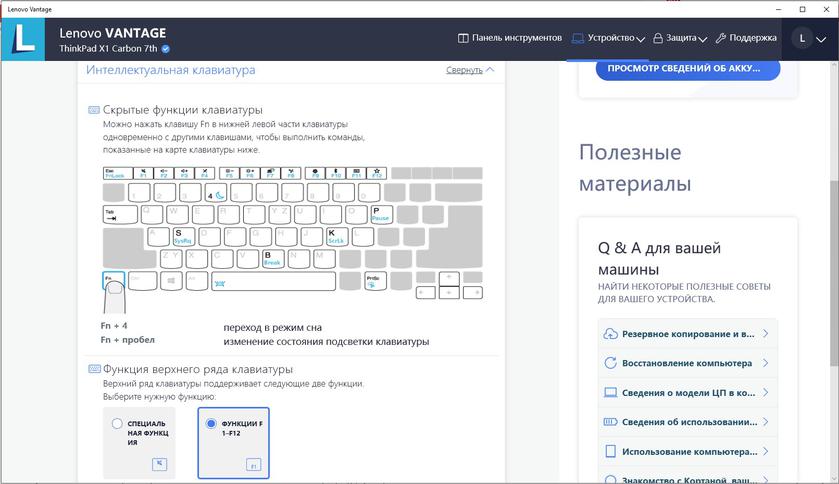This screenshot has height=484, width=839.
Task: Select the special function radio option
Action: 118,424
